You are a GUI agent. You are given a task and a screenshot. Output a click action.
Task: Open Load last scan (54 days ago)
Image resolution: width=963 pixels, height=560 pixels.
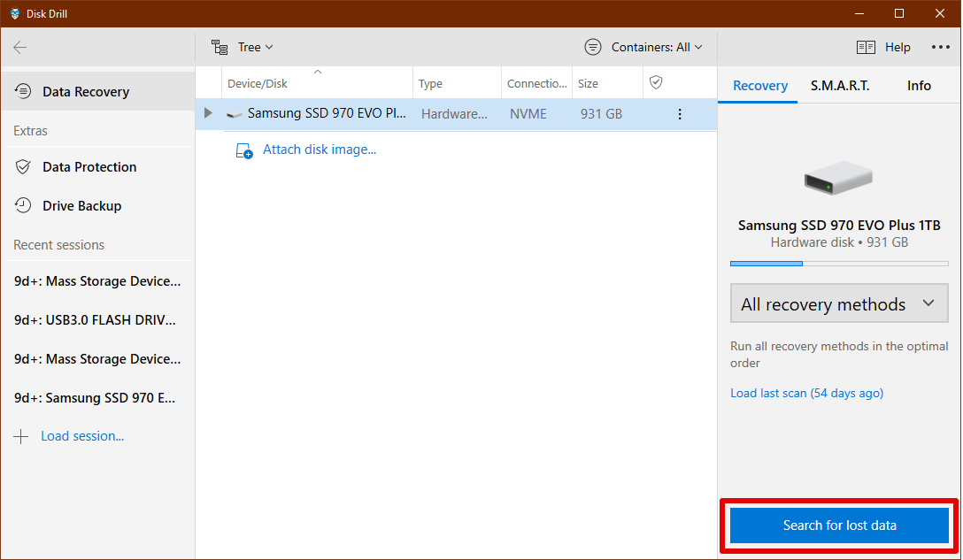pyautogui.click(x=806, y=393)
